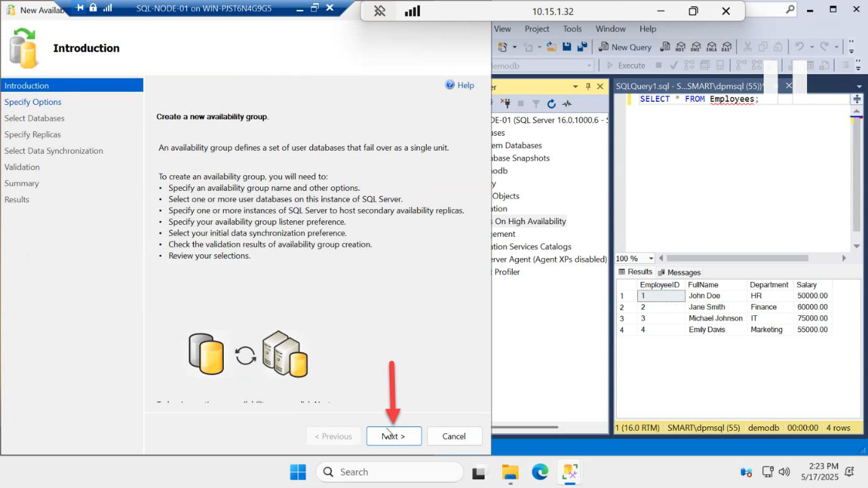This screenshot has width=868, height=488.
Task: Open the New Project icon dropdown arrow
Action: click(x=515, y=47)
